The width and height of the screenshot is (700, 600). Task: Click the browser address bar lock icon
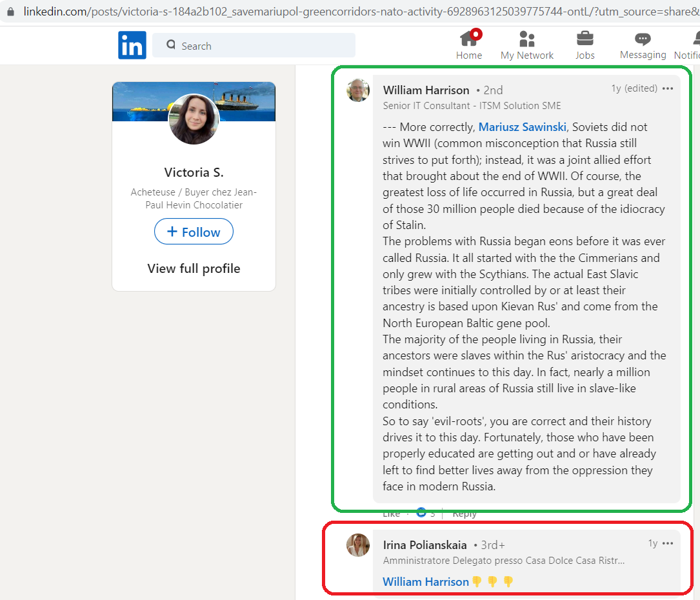[10, 12]
